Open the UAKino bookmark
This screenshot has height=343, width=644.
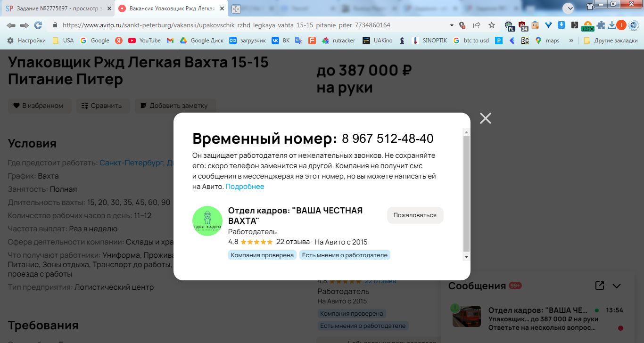[377, 41]
